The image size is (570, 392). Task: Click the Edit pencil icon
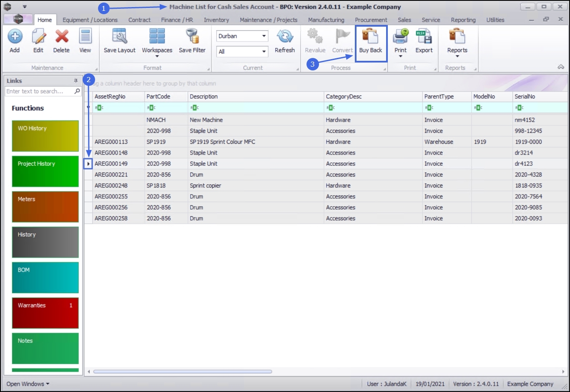click(38, 37)
